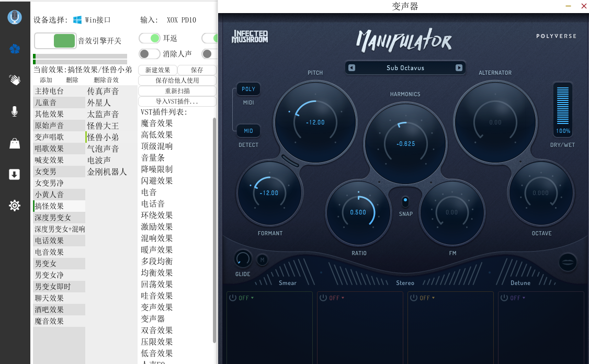Screen dimensions: 589x364
Task: Open the settings gear icon in the sidebar
Action: [x=15, y=206]
